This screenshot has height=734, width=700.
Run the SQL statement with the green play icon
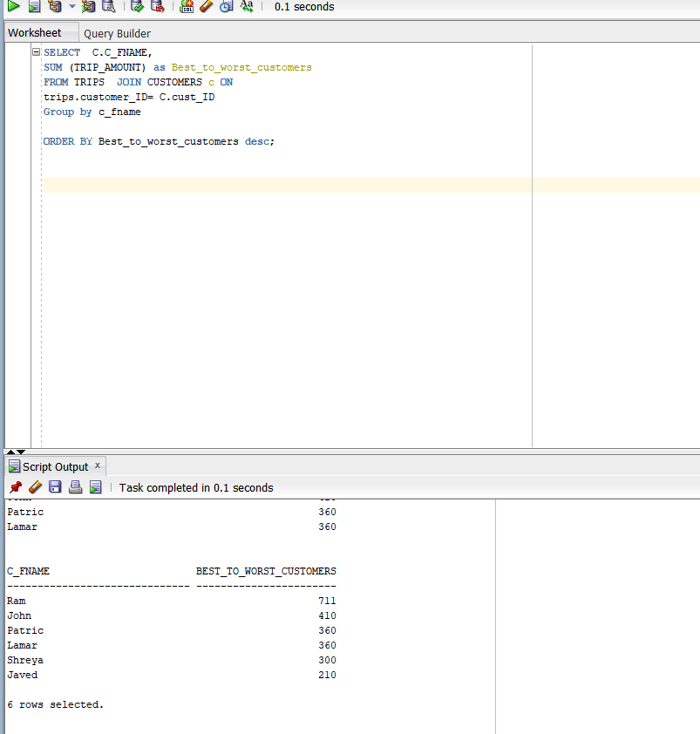point(13,7)
